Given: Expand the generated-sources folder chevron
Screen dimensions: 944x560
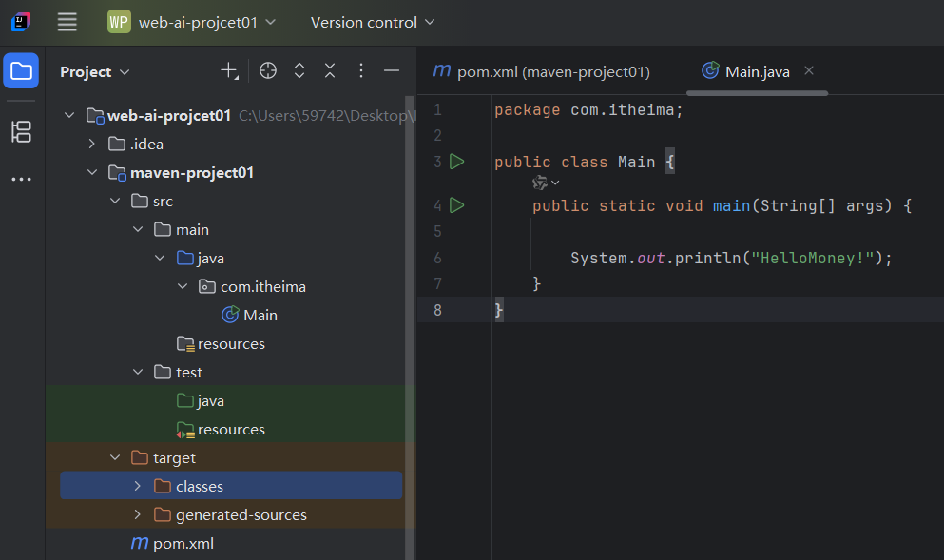Looking at the screenshot, I should [x=138, y=515].
